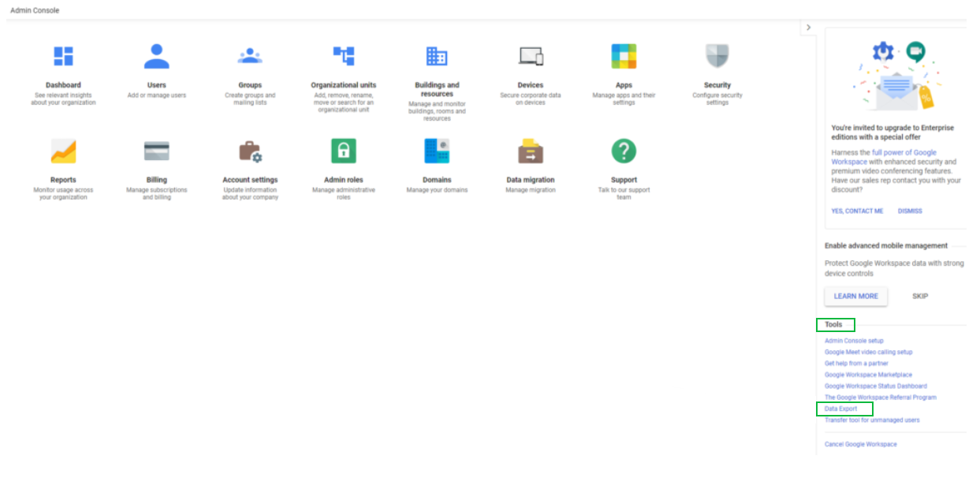Open the Security shield icon
This screenshot has width=980, height=478.
click(717, 56)
